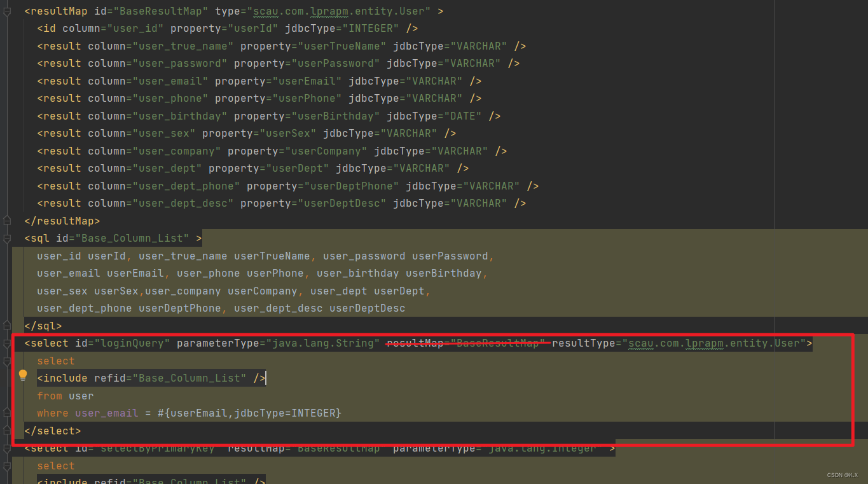Image resolution: width=868 pixels, height=484 pixels.
Task: Click property="userPassword" value
Action: 307,64
